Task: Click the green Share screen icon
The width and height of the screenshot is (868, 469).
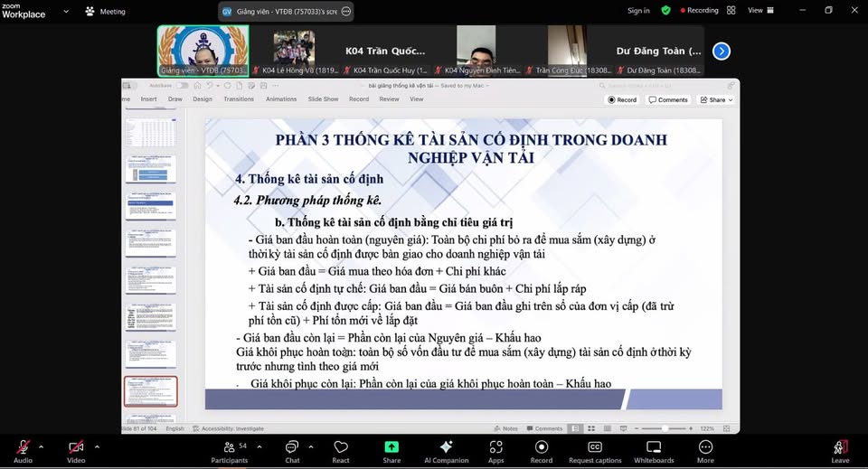Action: pyautogui.click(x=392, y=447)
